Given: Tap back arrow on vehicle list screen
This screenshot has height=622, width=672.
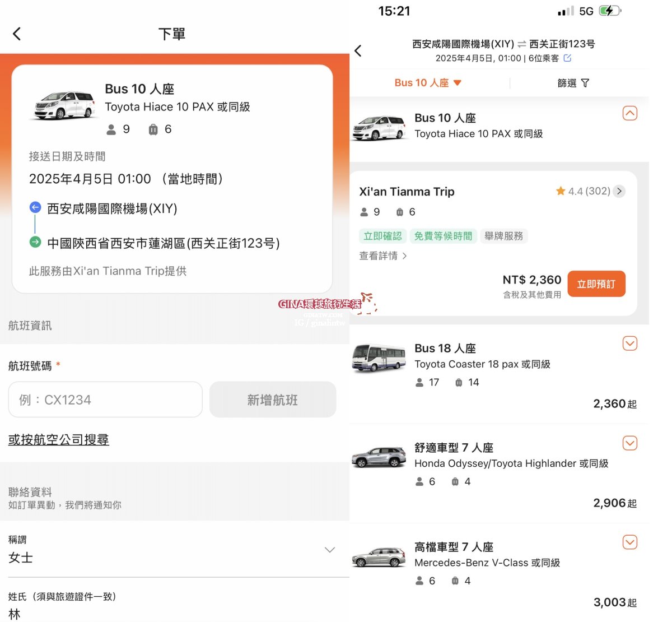Looking at the screenshot, I should tap(358, 51).
